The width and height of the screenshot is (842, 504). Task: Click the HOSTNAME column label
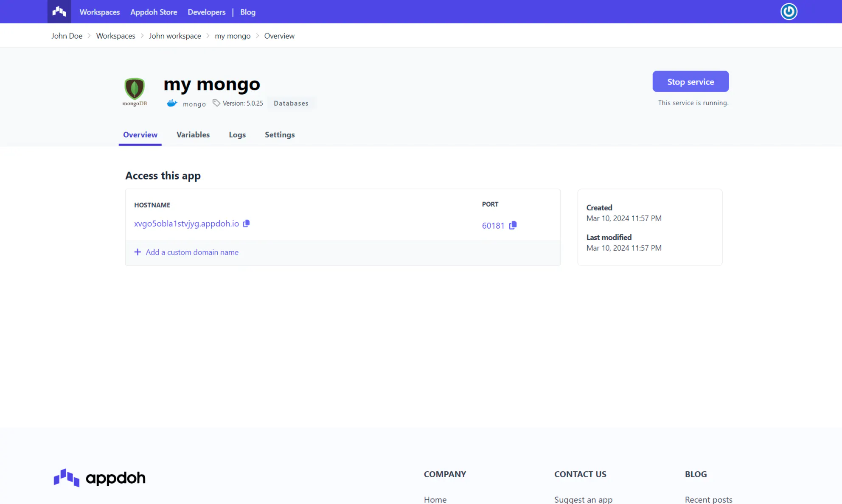point(152,205)
